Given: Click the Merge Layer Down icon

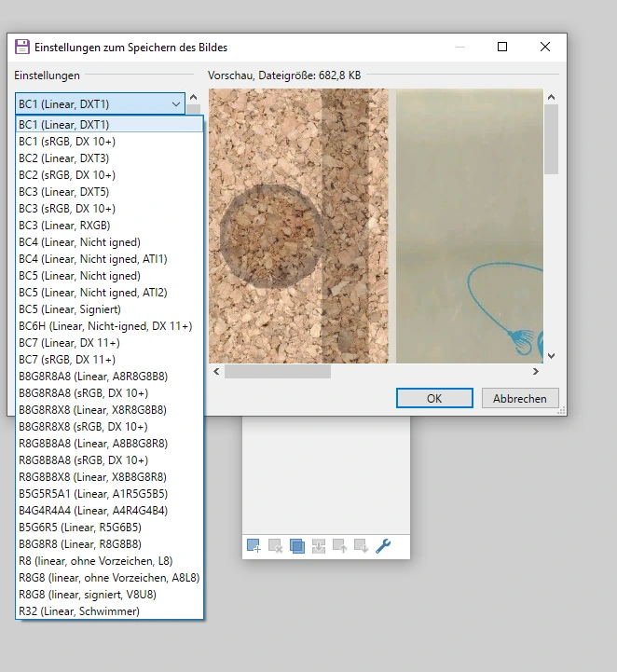Looking at the screenshot, I should click(x=318, y=546).
